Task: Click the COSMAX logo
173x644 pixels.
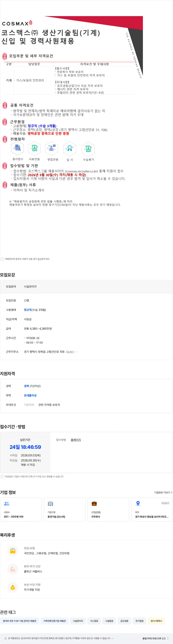Action: [x=17, y=23]
